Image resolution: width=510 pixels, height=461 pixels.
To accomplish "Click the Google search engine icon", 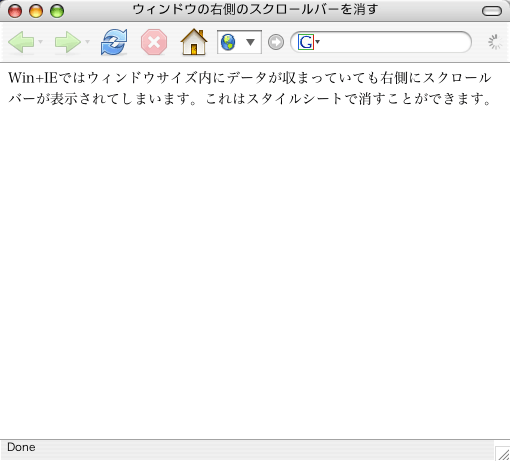I will [x=306, y=42].
